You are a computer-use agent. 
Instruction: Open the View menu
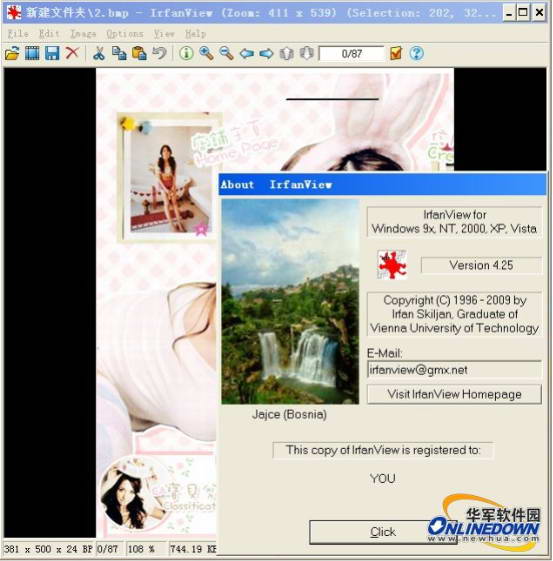[164, 34]
